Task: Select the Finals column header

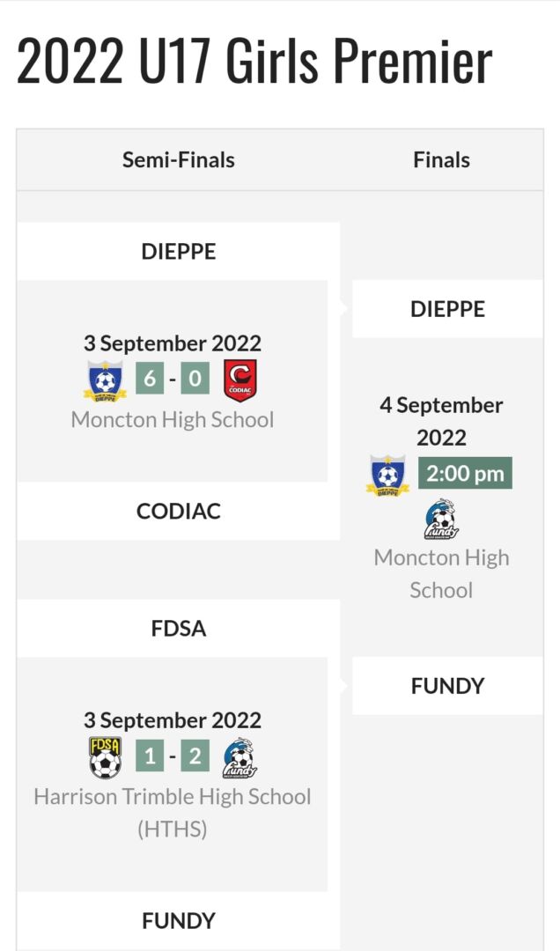Action: [x=442, y=159]
